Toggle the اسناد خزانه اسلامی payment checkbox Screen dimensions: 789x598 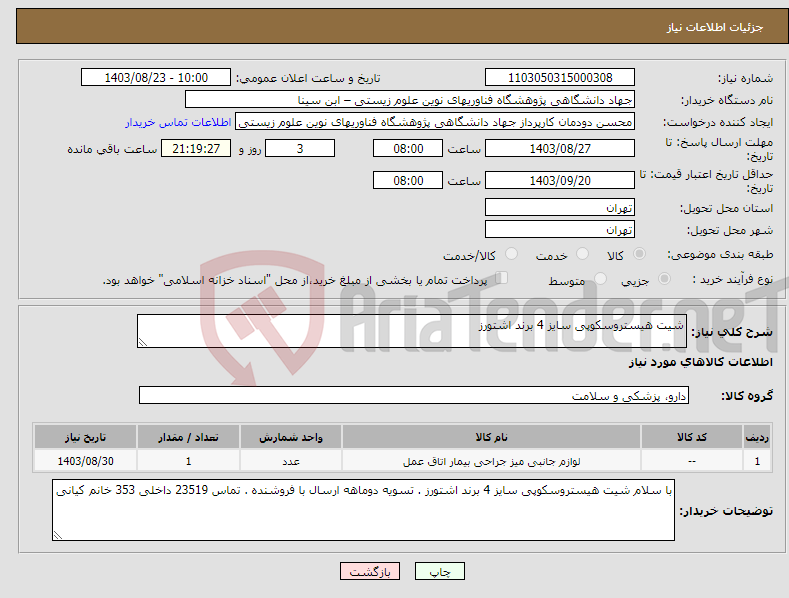click(502, 278)
